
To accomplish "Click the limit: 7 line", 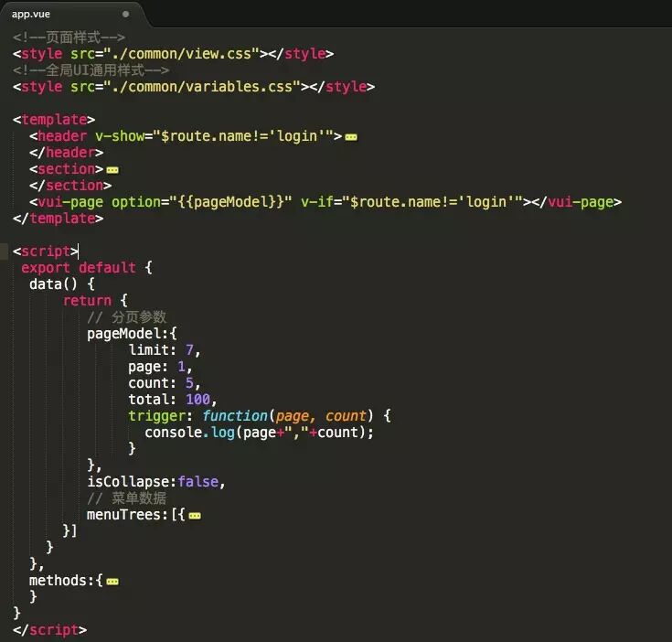I will pyautogui.click(x=165, y=350).
